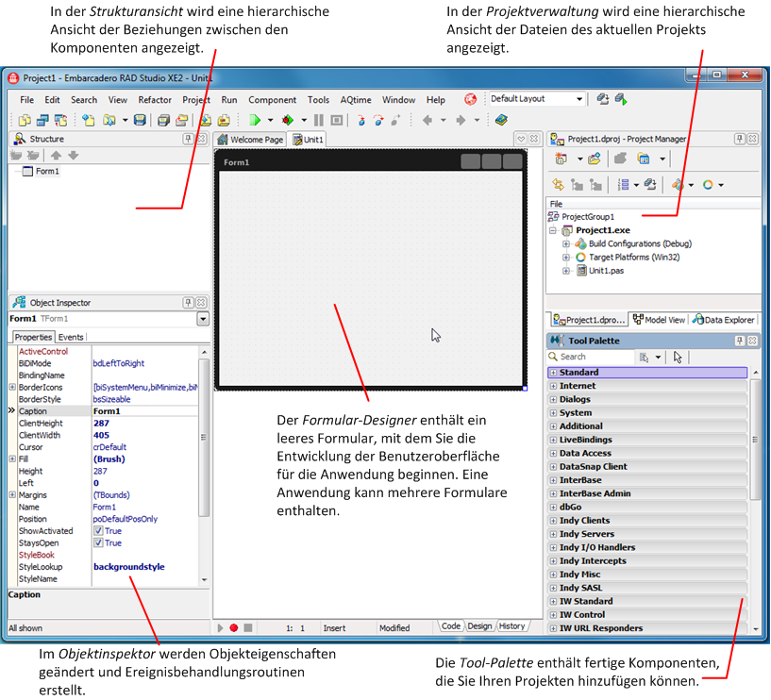Screen dimensions: 771x700
Task: Select ProjectGroup1 in Project Manager
Action: tap(588, 217)
